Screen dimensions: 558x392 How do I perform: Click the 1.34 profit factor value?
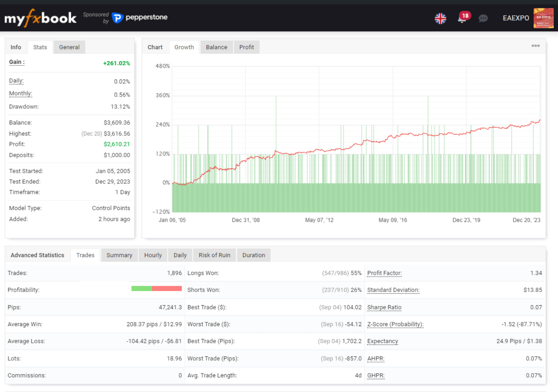536,273
